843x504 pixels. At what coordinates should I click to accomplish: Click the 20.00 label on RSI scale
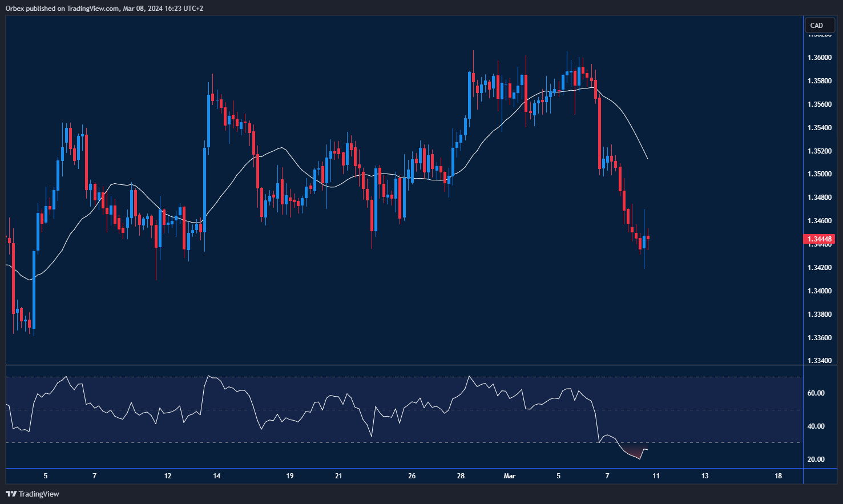(816, 459)
